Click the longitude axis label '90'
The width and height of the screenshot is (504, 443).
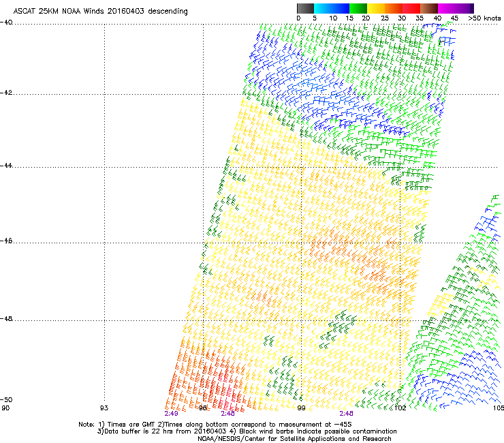point(5,408)
